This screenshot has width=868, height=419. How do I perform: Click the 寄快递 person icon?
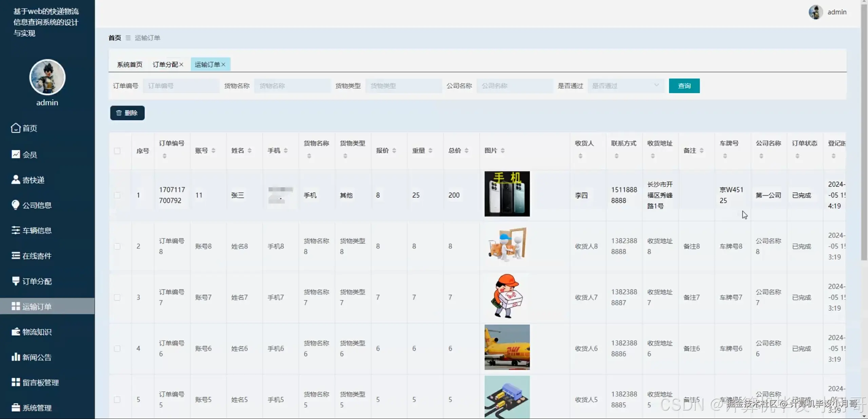(16, 180)
